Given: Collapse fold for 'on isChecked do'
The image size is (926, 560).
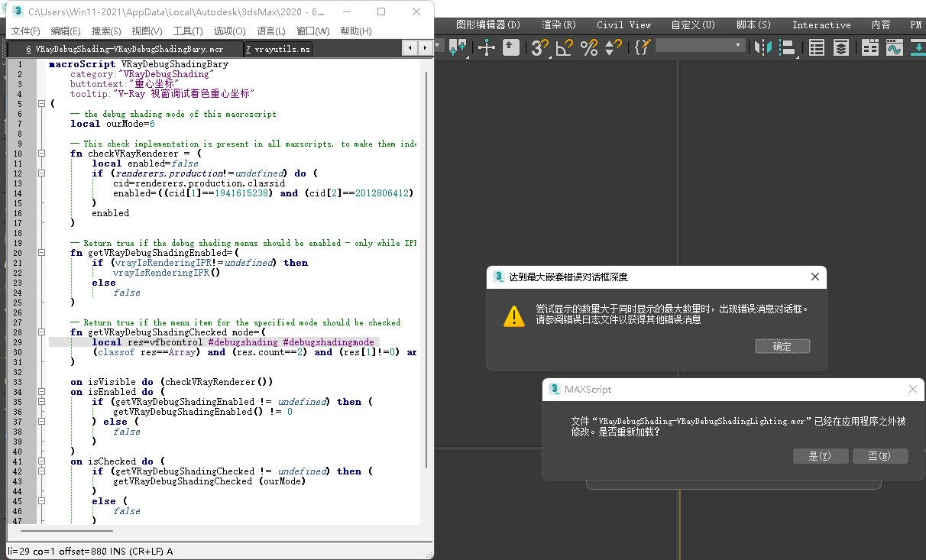Looking at the screenshot, I should pos(41,461).
